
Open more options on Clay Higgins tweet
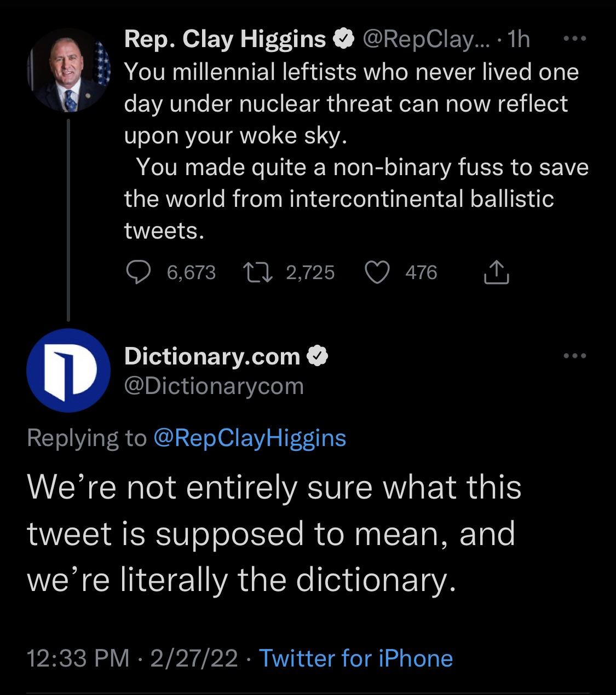pyautogui.click(x=575, y=39)
